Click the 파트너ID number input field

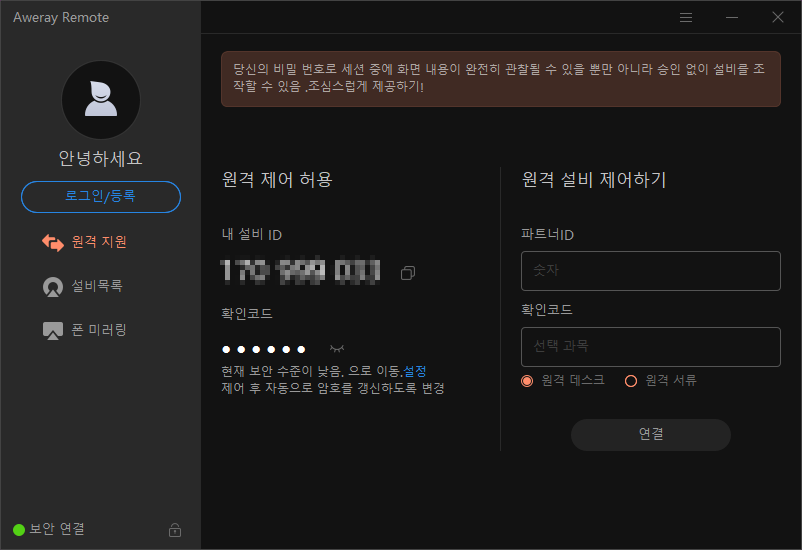tap(651, 271)
